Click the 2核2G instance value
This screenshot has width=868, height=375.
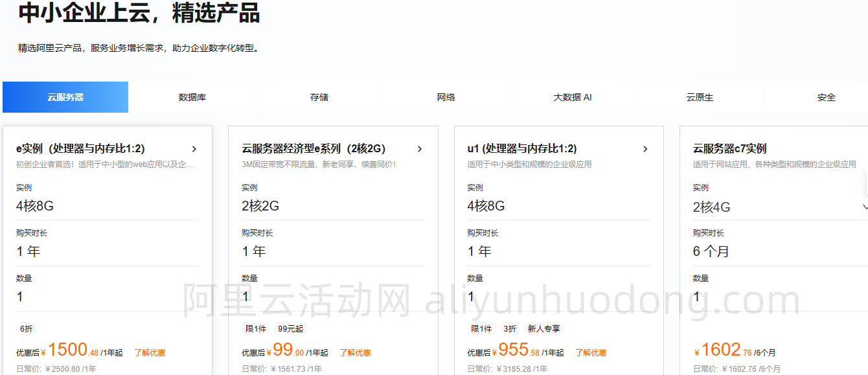click(260, 206)
